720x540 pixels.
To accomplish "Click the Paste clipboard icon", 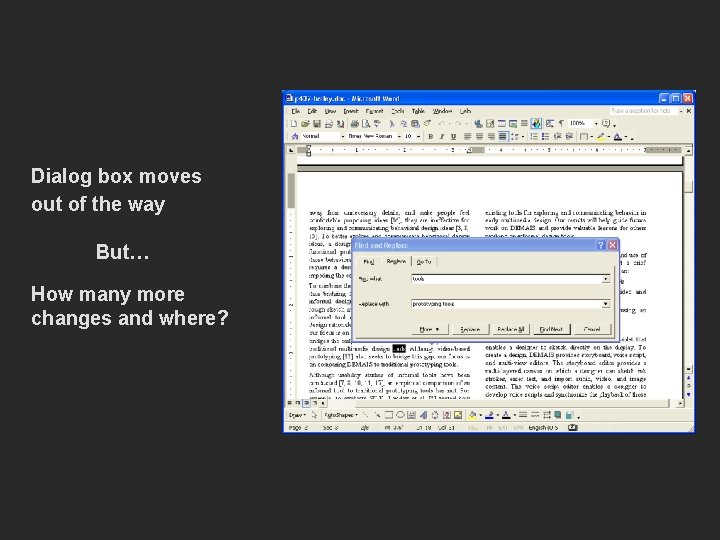I will pyautogui.click(x=416, y=124).
